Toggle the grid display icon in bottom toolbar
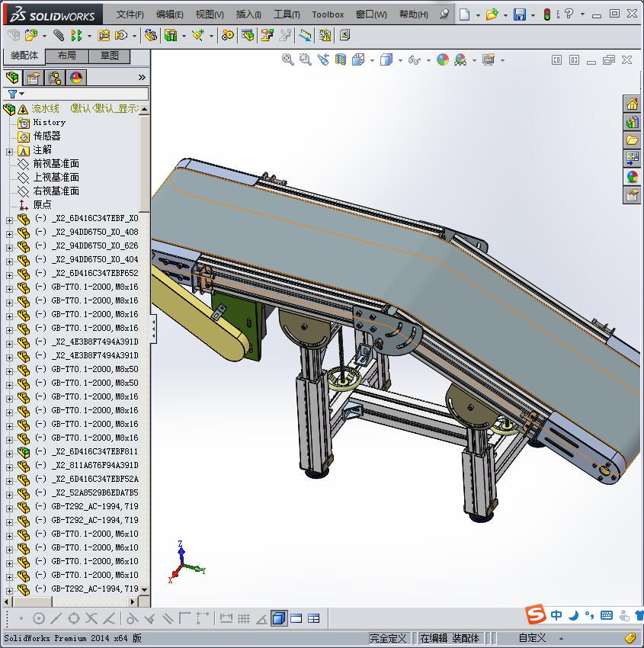This screenshot has height=648, width=644. 244,618
